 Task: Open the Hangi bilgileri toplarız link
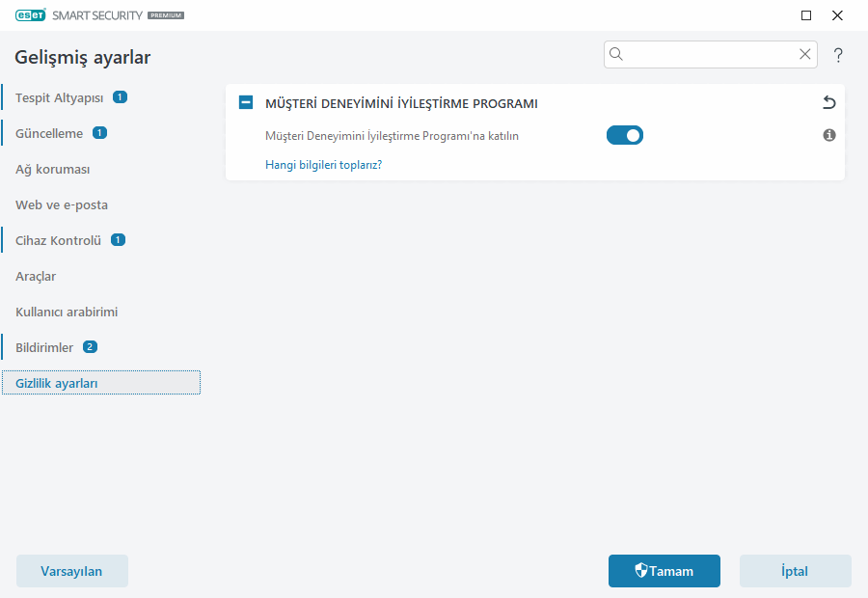pyautogui.click(x=323, y=164)
